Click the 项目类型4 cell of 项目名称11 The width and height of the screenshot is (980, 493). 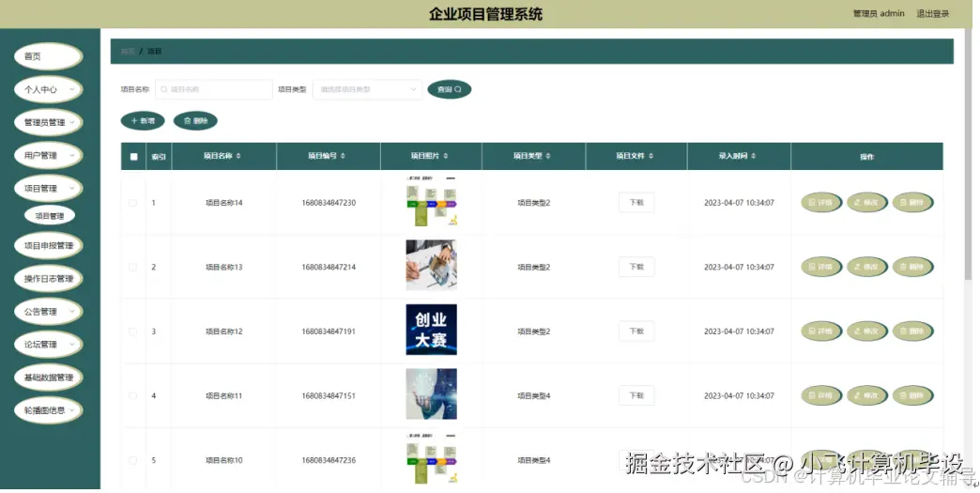click(534, 395)
